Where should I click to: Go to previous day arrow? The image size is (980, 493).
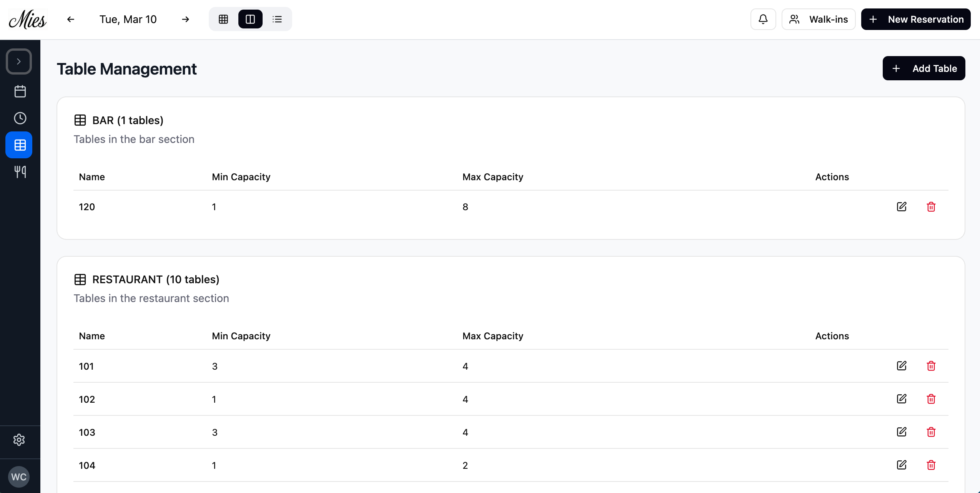click(70, 19)
